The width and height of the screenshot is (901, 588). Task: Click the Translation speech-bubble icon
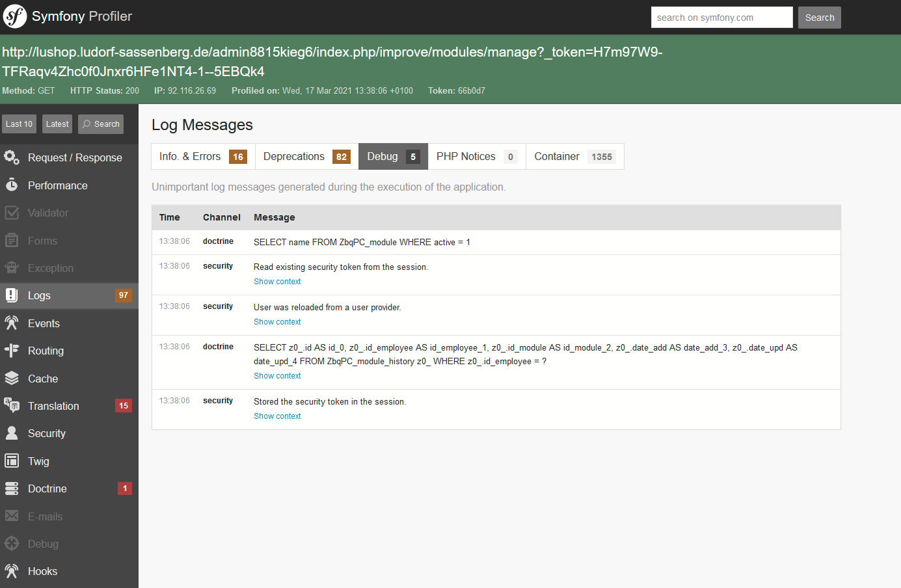12,406
